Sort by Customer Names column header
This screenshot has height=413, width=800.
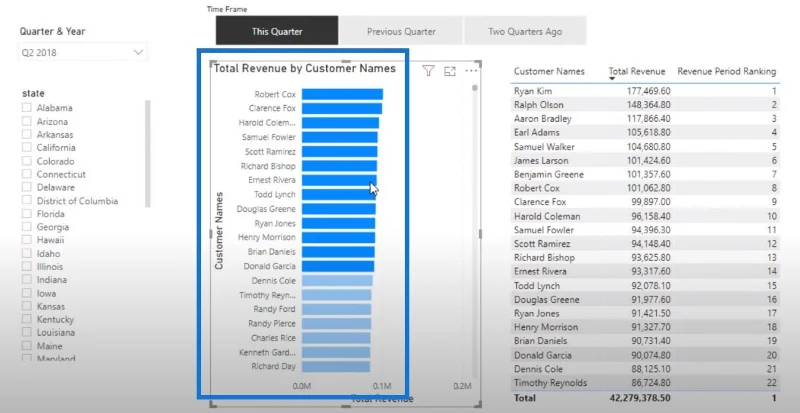(x=549, y=71)
